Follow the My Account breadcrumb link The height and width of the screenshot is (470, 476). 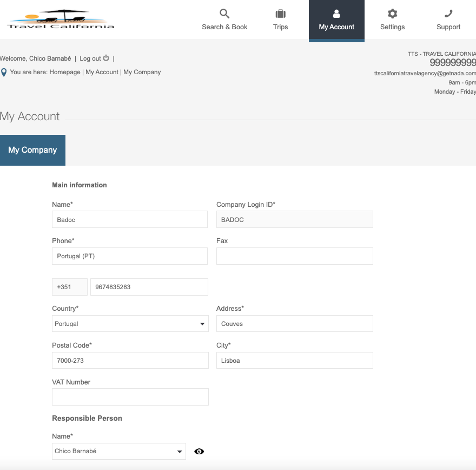[102, 72]
